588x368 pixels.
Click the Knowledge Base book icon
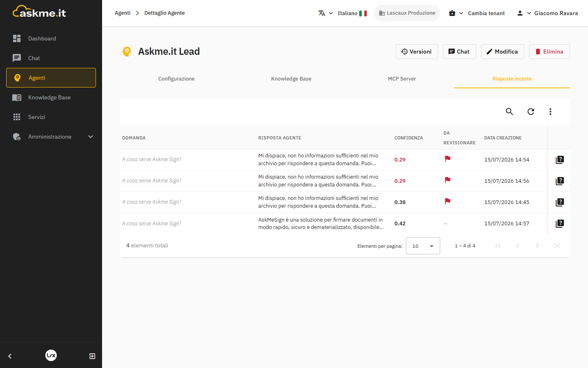[x=17, y=97]
